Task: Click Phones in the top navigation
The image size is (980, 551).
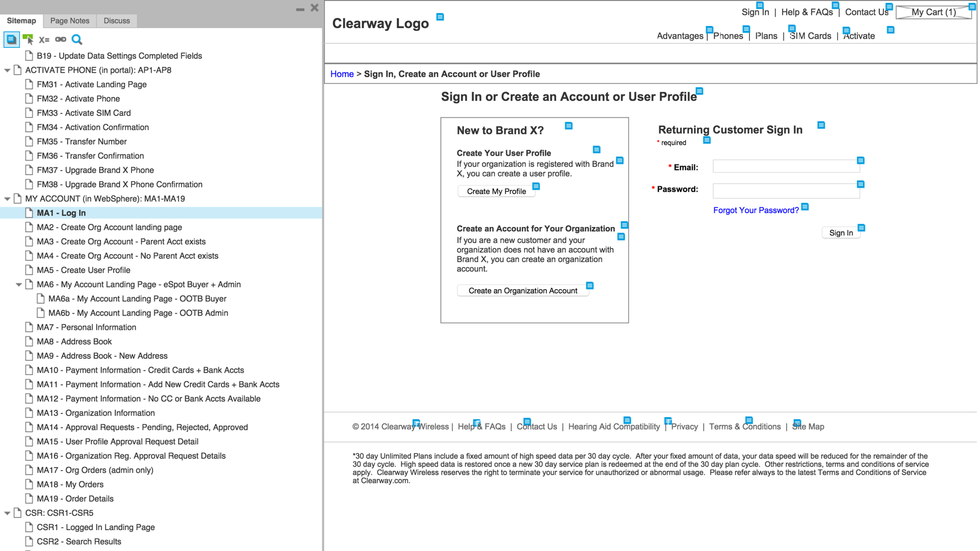Action: click(x=728, y=36)
